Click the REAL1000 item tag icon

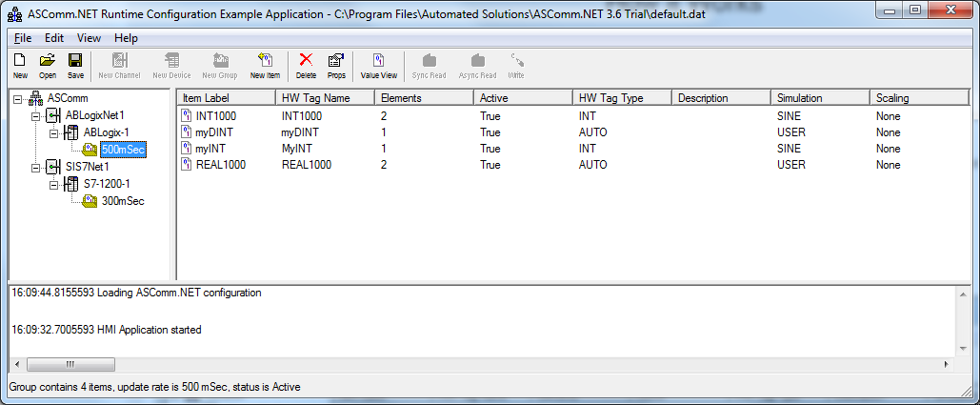click(x=186, y=165)
